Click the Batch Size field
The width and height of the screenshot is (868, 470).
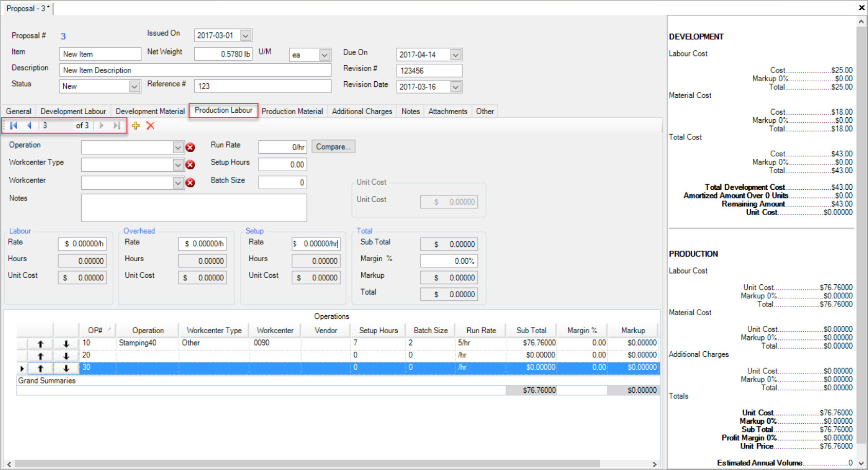tap(283, 183)
